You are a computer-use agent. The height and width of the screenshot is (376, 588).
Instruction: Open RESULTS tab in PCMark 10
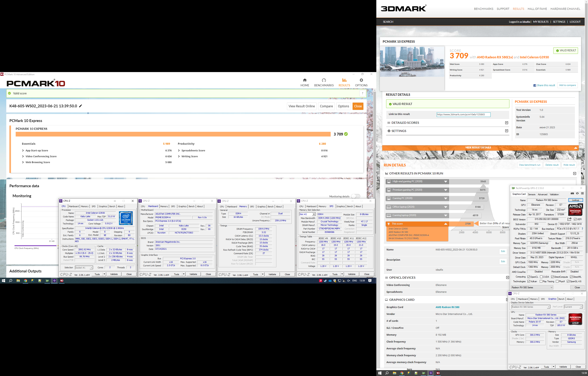(344, 82)
